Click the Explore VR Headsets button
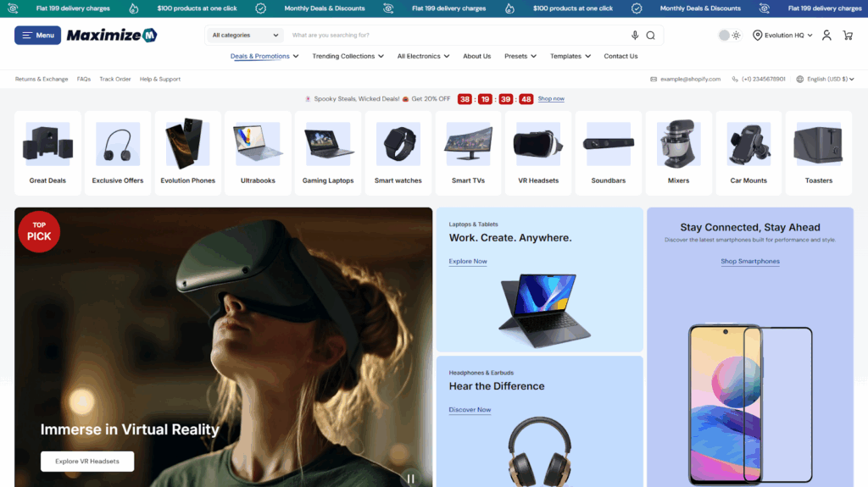This screenshot has width=868, height=487. (87, 462)
